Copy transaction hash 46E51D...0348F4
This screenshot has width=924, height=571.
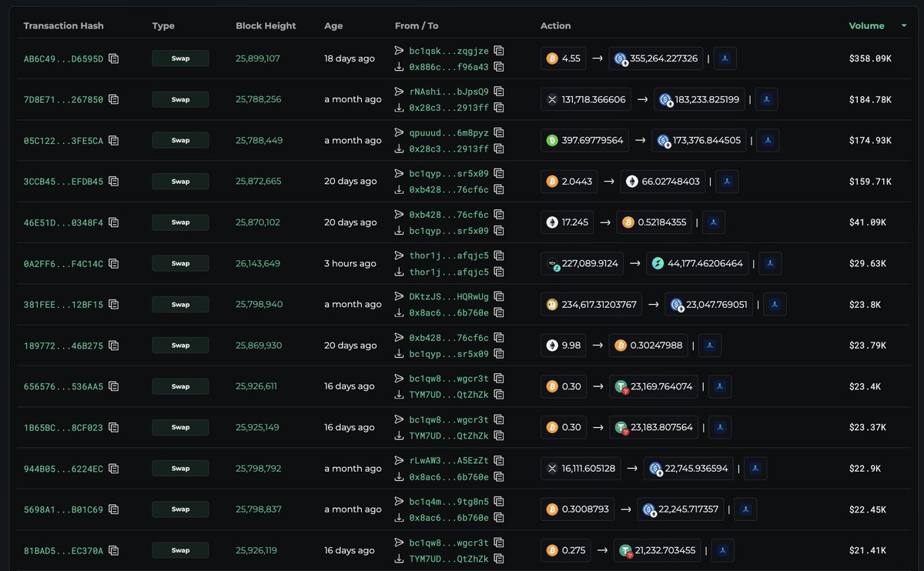[x=114, y=222]
